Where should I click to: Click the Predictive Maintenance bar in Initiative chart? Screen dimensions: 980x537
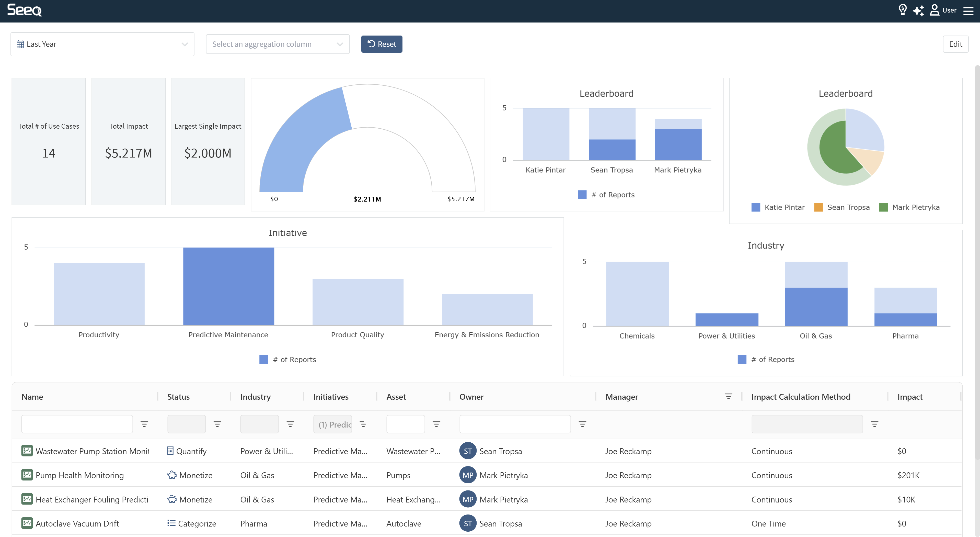point(228,286)
